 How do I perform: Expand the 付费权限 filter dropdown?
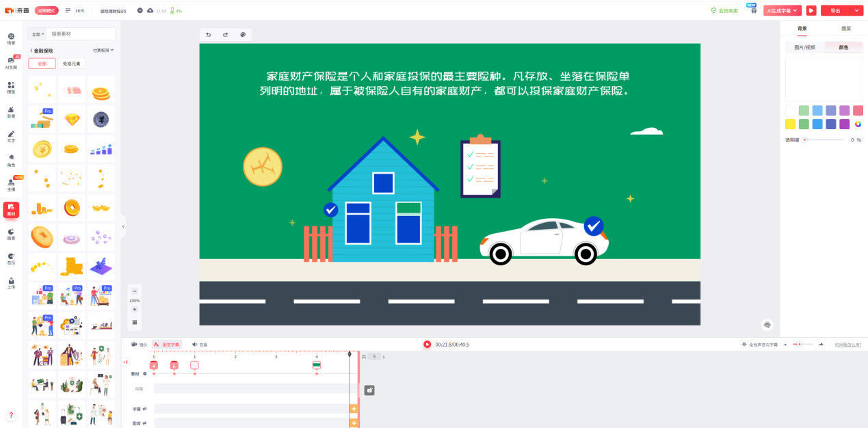click(x=103, y=51)
